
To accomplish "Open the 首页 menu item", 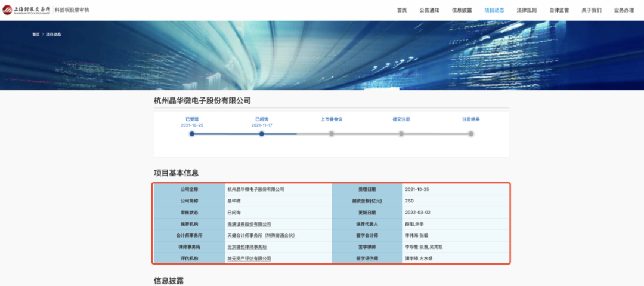I will click(402, 10).
